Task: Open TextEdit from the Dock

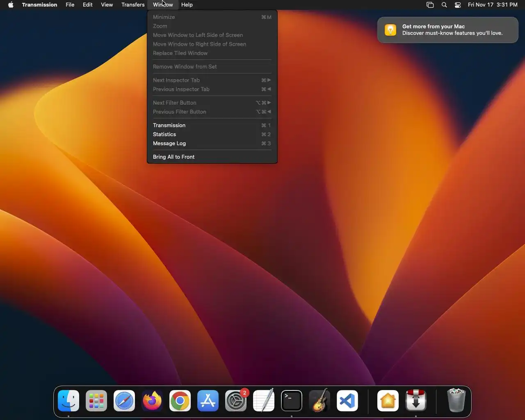Action: coord(264,401)
